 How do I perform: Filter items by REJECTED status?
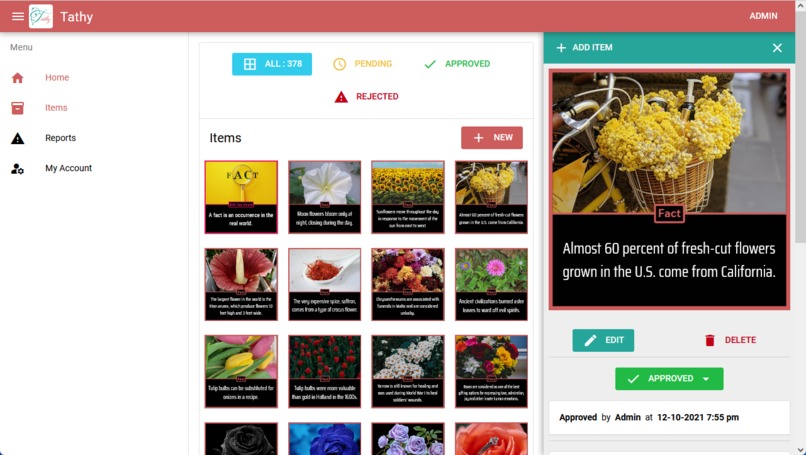(367, 97)
